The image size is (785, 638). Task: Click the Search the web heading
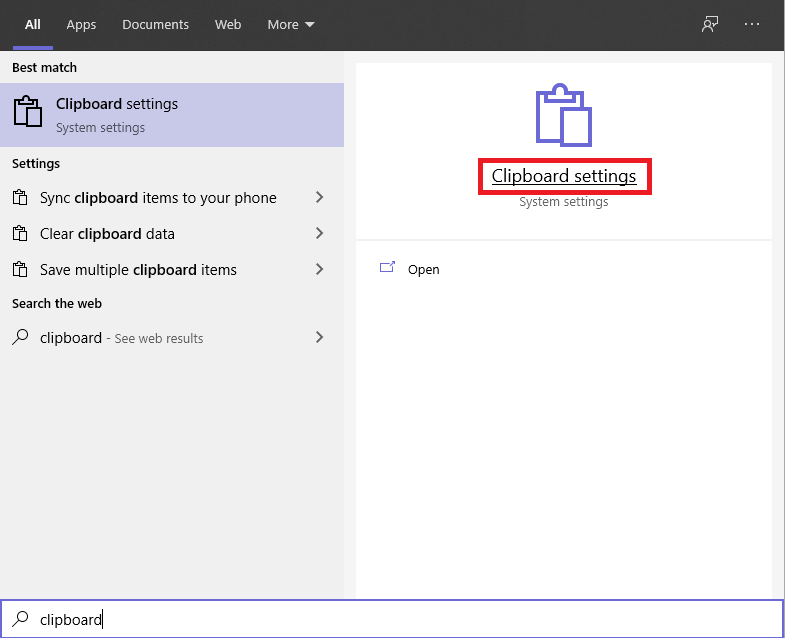[x=57, y=303]
